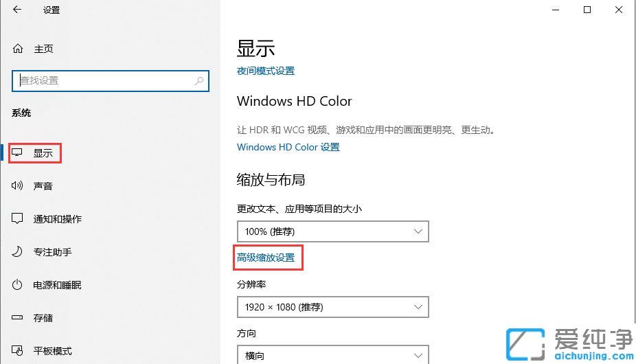Open the 高级缩放设置 link

coord(266,258)
